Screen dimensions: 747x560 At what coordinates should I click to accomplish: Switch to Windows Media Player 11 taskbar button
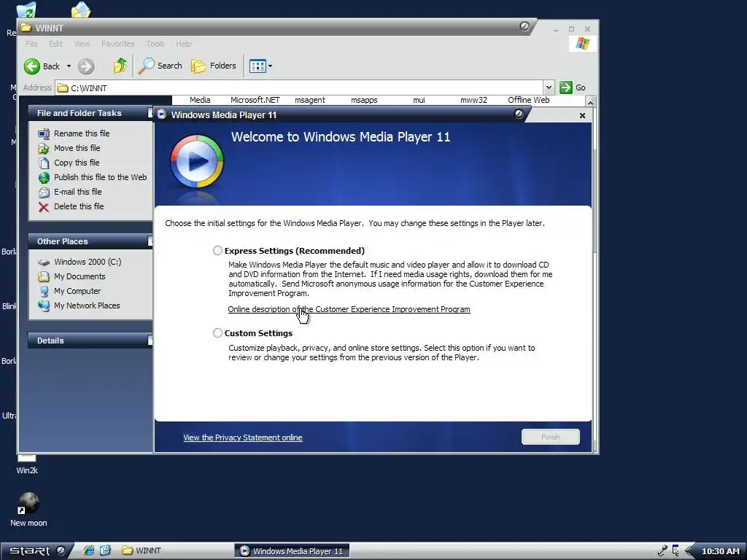tap(292, 551)
